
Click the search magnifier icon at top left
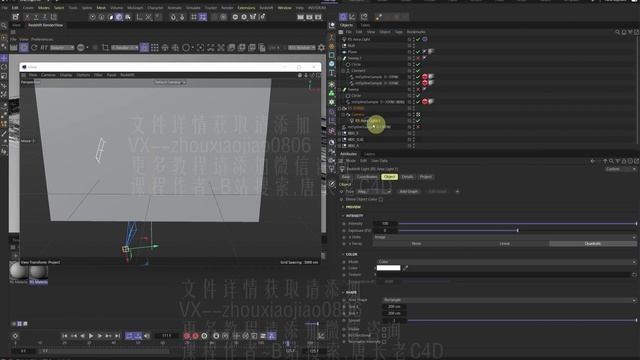(4, 26)
